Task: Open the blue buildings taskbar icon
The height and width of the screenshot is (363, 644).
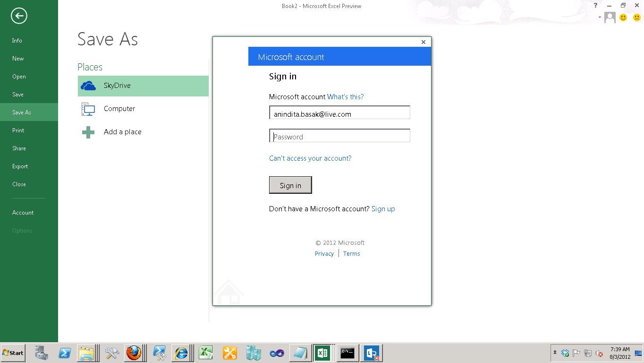Action: point(253,353)
